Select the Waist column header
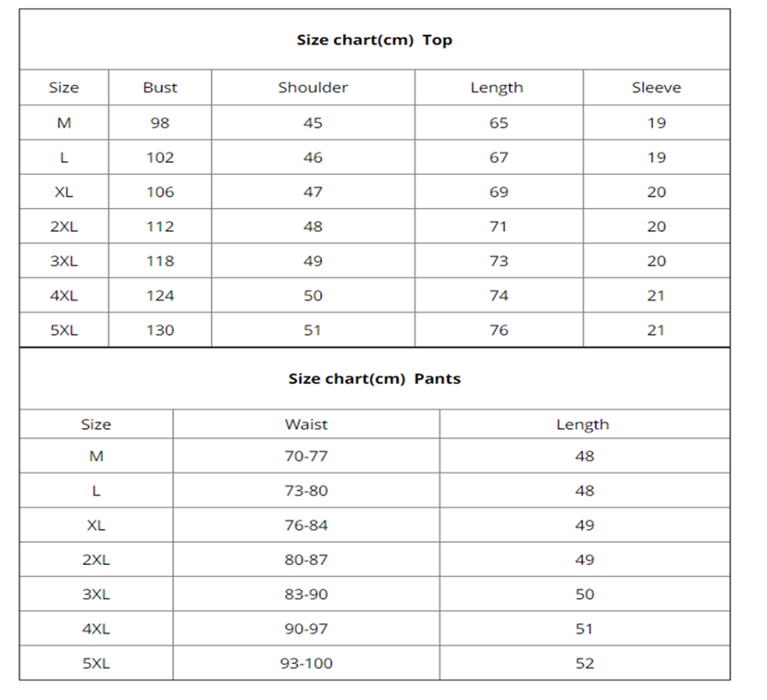 click(306, 424)
